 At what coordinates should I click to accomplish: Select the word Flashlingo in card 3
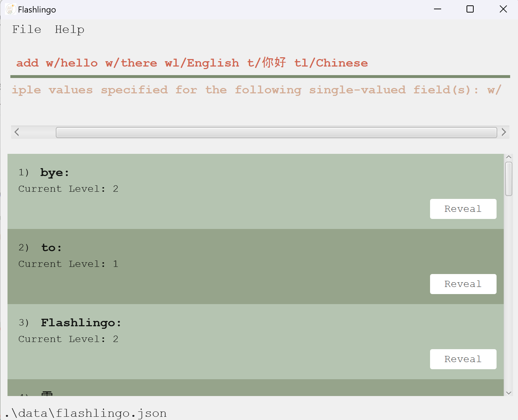tap(81, 323)
